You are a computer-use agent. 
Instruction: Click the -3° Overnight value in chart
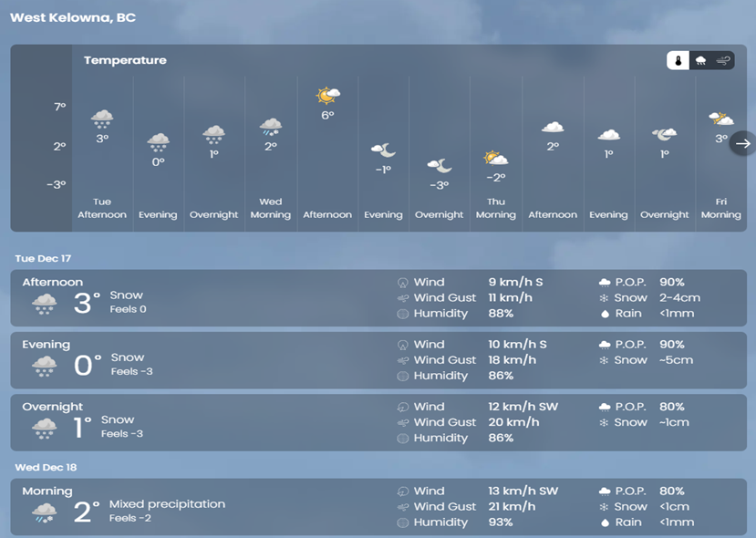(x=440, y=185)
